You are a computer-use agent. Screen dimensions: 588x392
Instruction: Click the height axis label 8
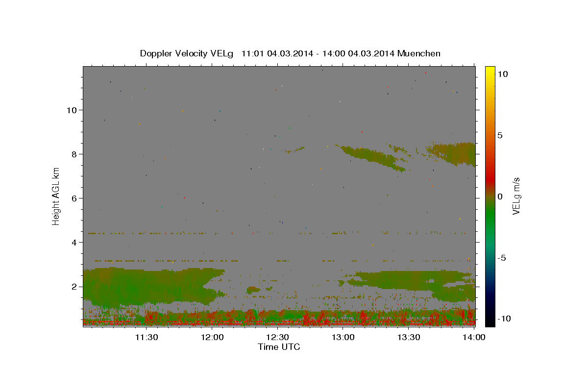click(x=74, y=154)
